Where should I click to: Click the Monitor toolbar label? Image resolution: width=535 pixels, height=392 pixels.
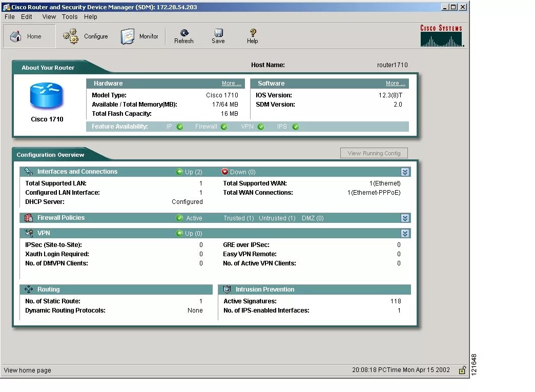(149, 36)
